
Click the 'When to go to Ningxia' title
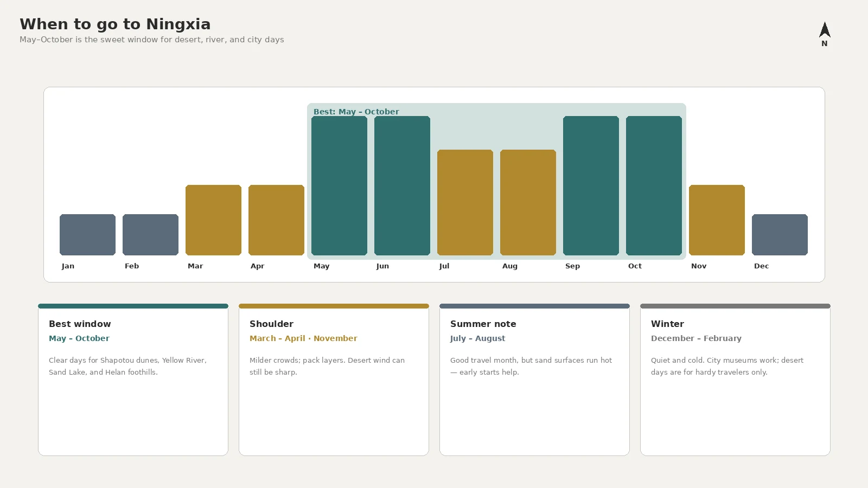click(115, 24)
